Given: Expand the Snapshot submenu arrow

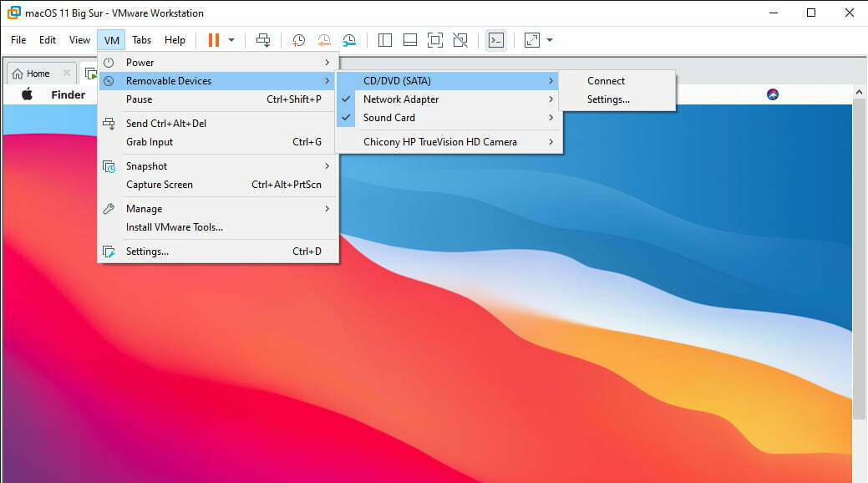Looking at the screenshot, I should pyautogui.click(x=327, y=166).
